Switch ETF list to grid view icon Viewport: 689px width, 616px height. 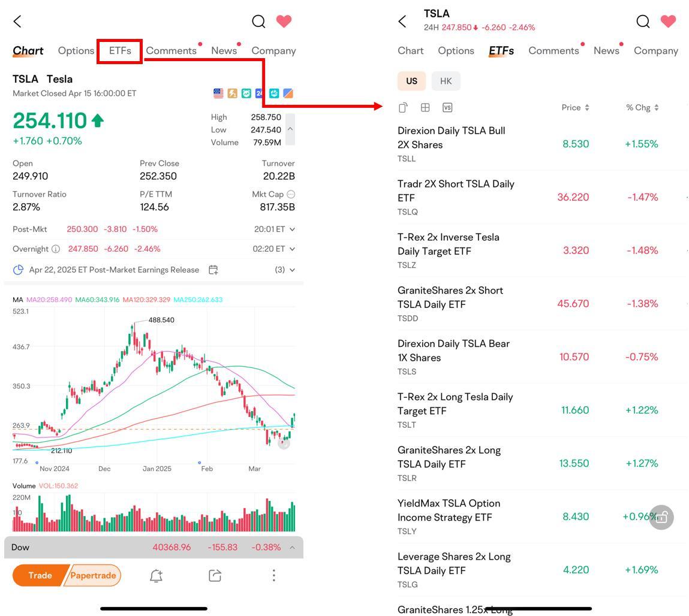(425, 108)
